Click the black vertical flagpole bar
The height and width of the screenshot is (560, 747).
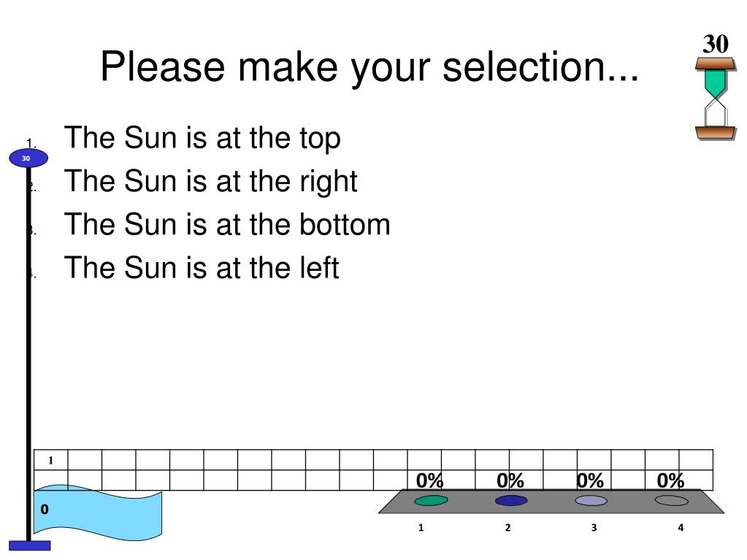pyautogui.click(x=28, y=354)
